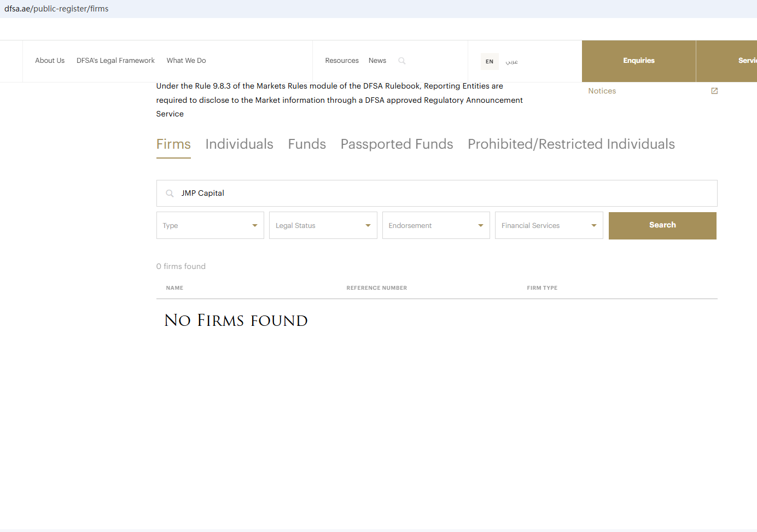Image resolution: width=757 pixels, height=532 pixels.
Task: Open the News menu item
Action: point(377,61)
